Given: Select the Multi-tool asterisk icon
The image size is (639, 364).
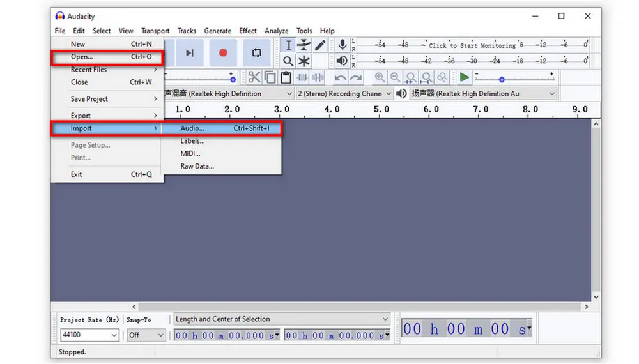Looking at the screenshot, I should [x=304, y=61].
